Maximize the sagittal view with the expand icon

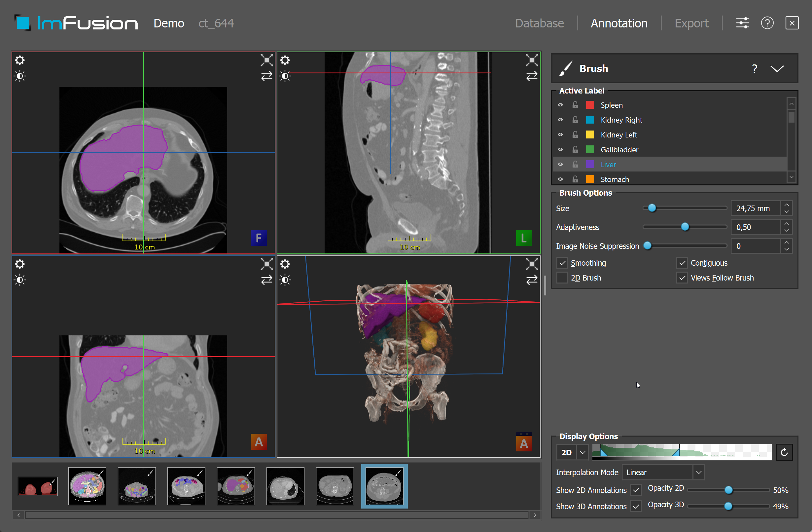pos(532,60)
